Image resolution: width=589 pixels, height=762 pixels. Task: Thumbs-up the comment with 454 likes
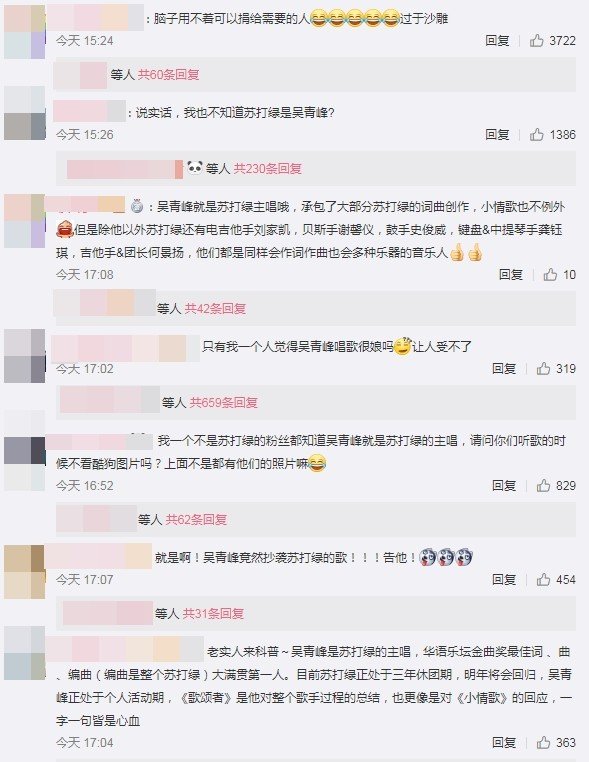tap(543, 579)
